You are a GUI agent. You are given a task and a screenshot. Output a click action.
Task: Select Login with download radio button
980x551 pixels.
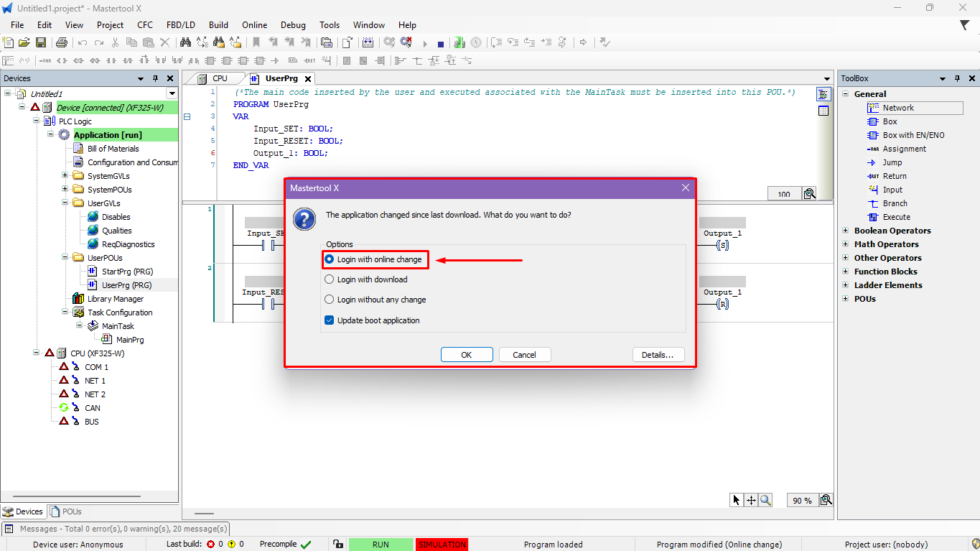click(330, 279)
